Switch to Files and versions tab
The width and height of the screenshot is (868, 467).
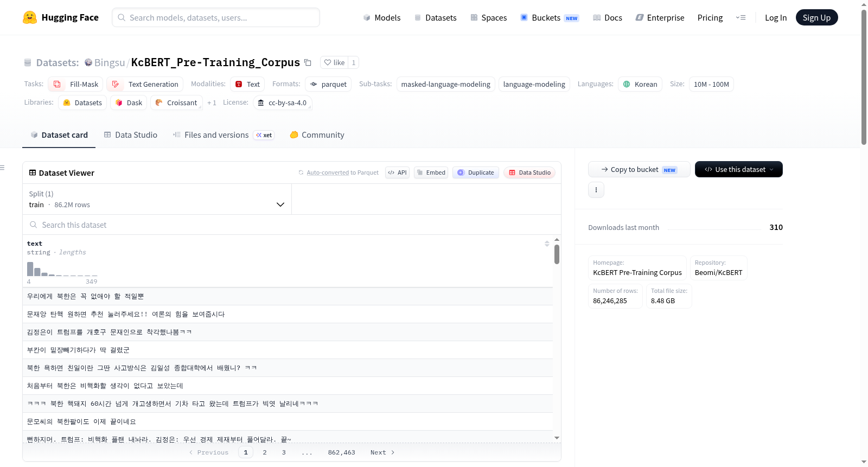(x=223, y=135)
